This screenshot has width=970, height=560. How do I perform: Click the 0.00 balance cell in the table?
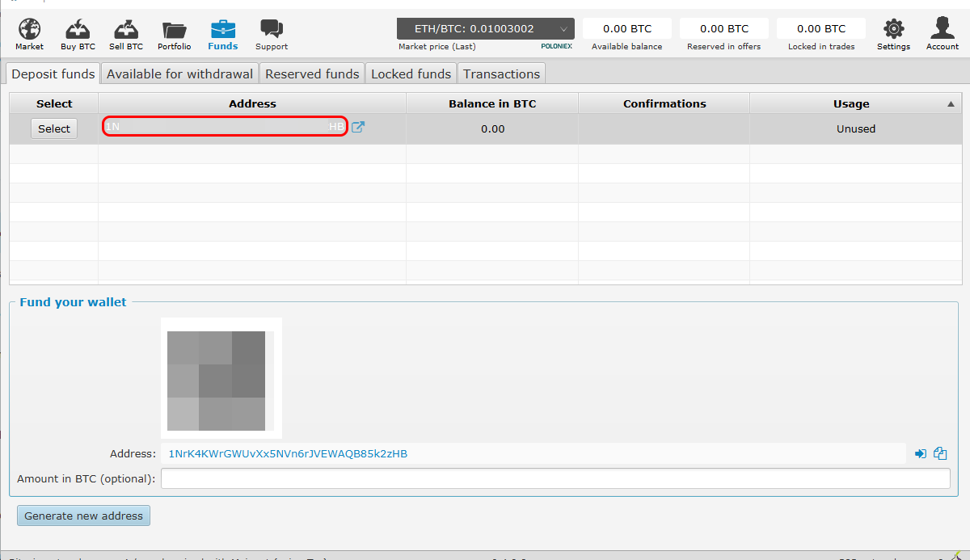point(492,128)
